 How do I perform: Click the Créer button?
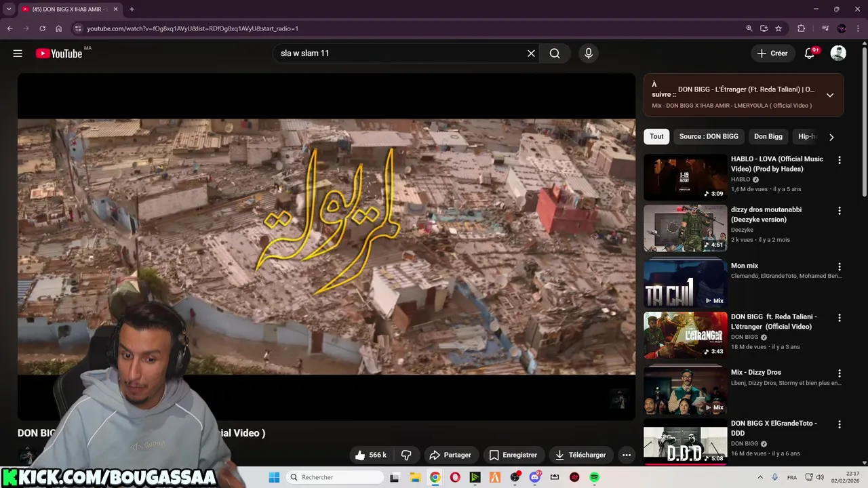(772, 54)
